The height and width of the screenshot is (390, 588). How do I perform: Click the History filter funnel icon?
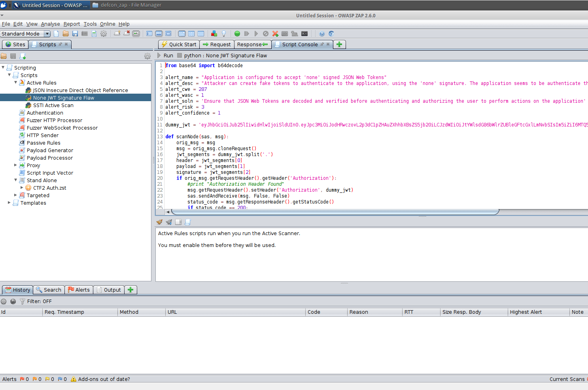[23, 301]
